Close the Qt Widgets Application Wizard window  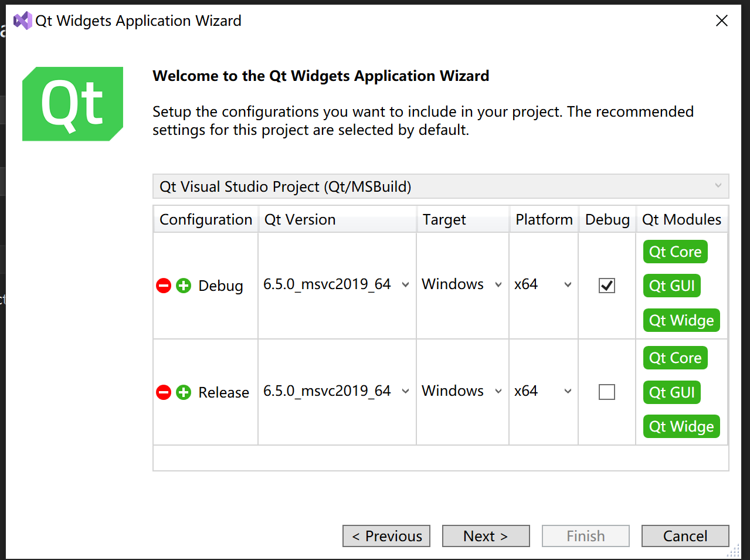click(x=722, y=21)
